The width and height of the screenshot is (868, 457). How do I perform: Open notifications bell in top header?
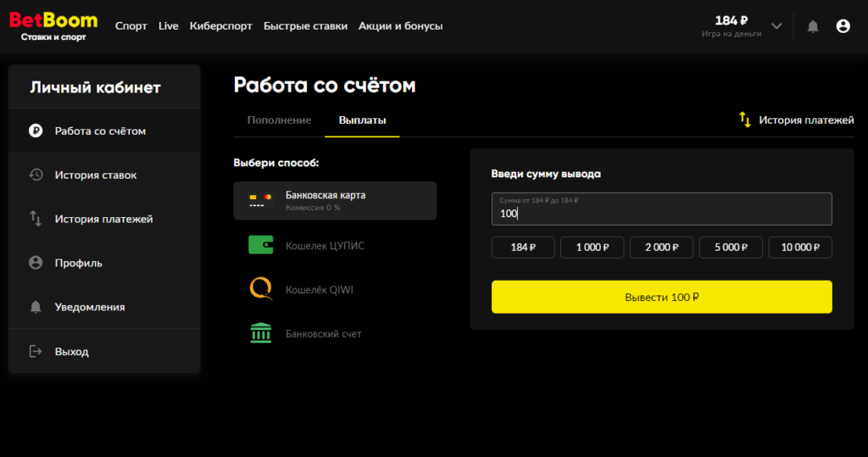(813, 26)
